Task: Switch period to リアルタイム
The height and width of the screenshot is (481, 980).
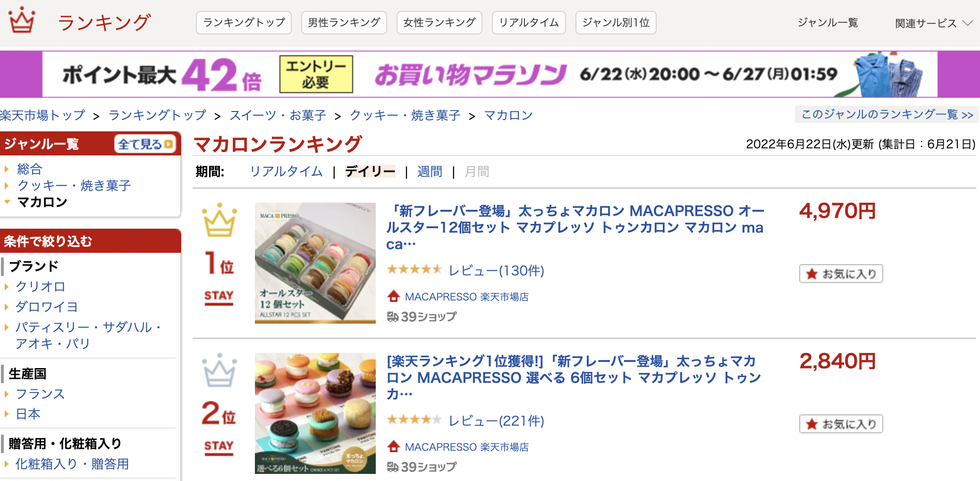Action: (x=286, y=172)
